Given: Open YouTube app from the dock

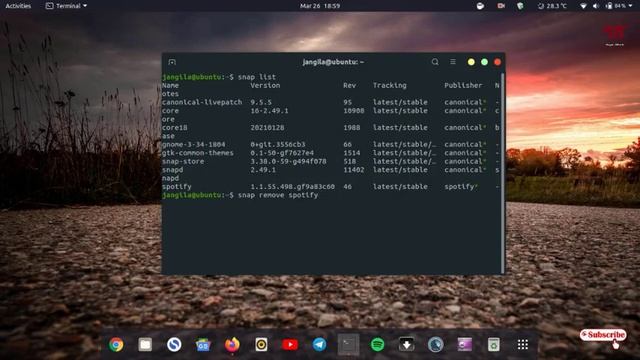Looking at the screenshot, I should (x=290, y=344).
